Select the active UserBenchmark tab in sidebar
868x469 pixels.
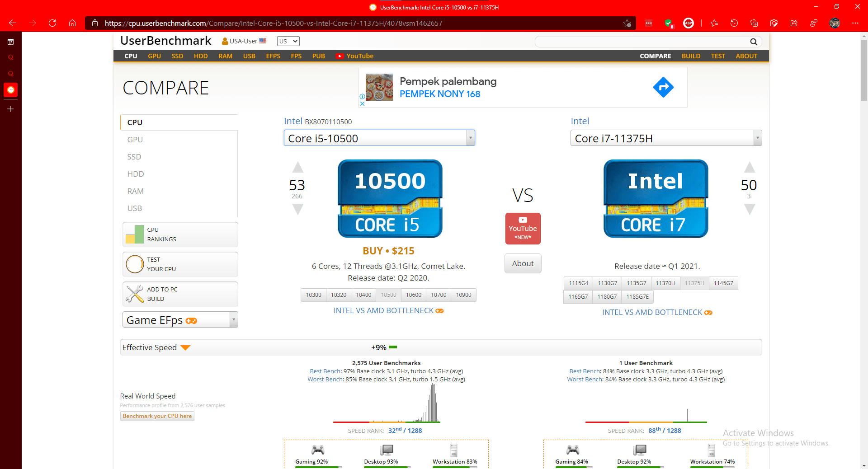(x=11, y=90)
